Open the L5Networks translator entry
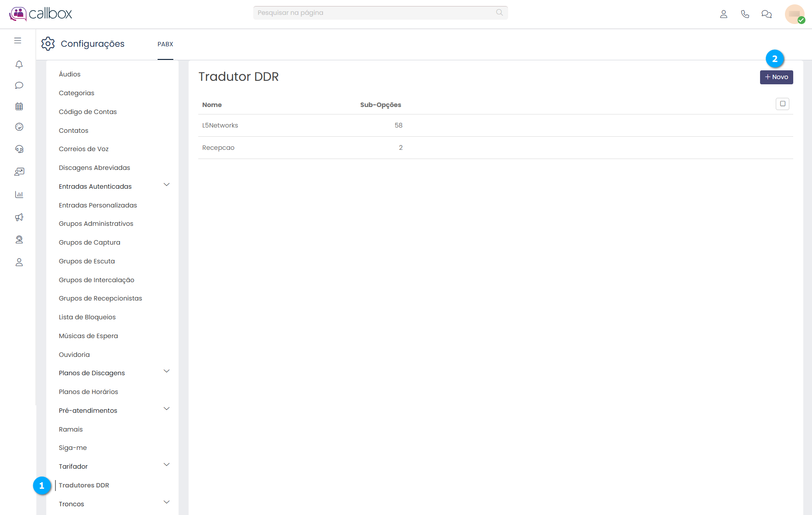This screenshot has height=515, width=812. point(220,125)
